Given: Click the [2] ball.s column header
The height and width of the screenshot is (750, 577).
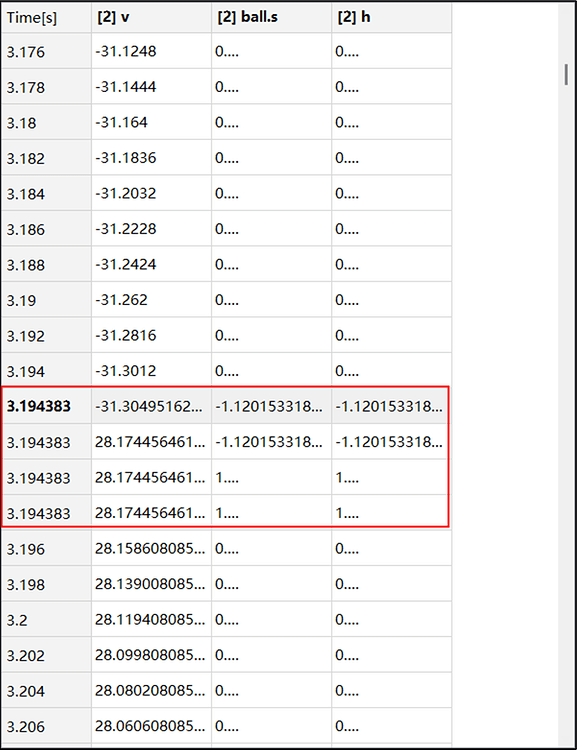Looking at the screenshot, I should pyautogui.click(x=272, y=18).
